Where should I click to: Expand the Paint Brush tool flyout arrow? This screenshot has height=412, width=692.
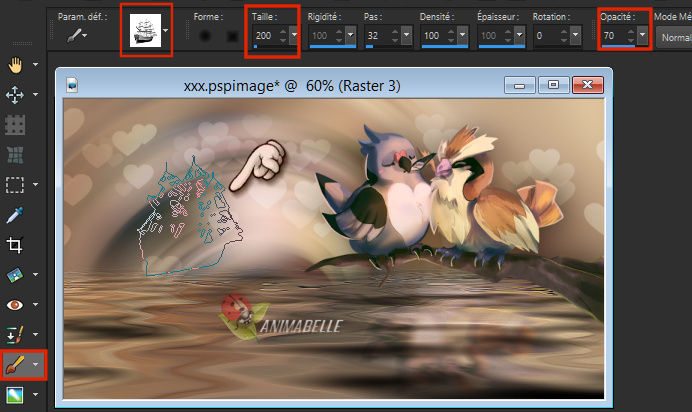[x=35, y=364]
